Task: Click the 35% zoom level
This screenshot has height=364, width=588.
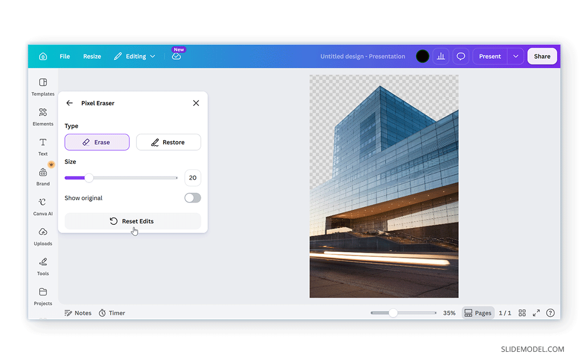Action: [x=449, y=313]
